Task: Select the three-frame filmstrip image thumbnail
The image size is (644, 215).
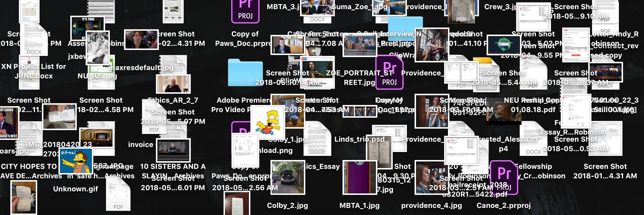Action: pyautogui.click(x=360, y=111)
